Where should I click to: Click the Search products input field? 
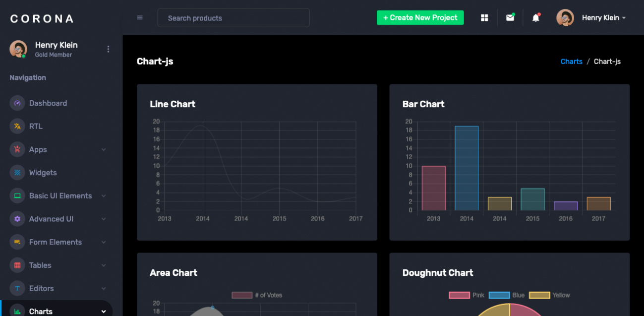click(234, 18)
